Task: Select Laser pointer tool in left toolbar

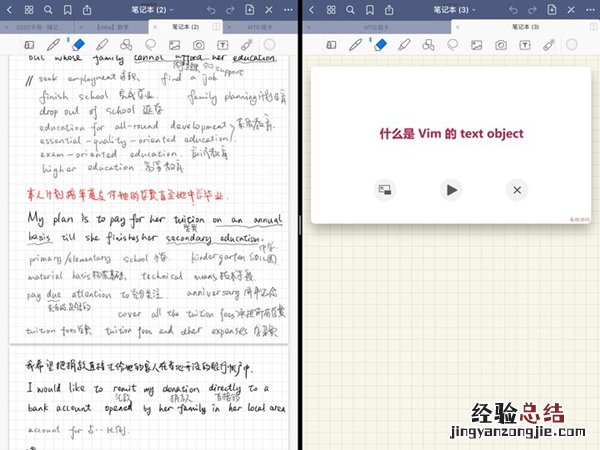Action: pyautogui.click(x=247, y=45)
